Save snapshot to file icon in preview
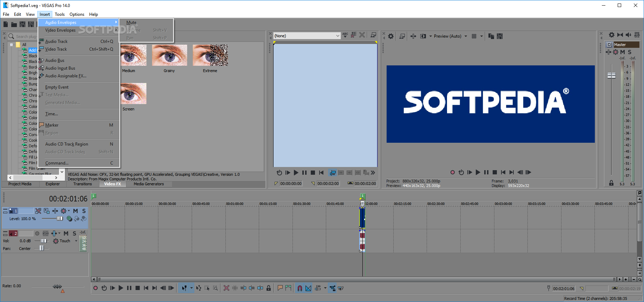The image size is (644, 302). [x=500, y=36]
